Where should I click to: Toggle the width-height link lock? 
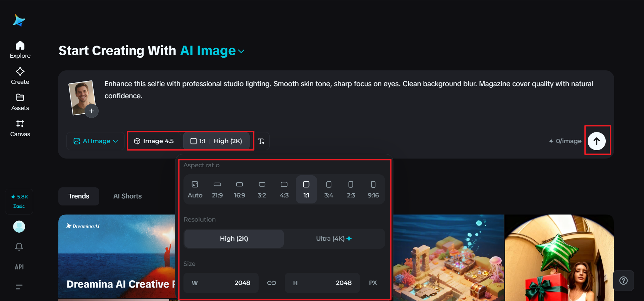tap(271, 283)
